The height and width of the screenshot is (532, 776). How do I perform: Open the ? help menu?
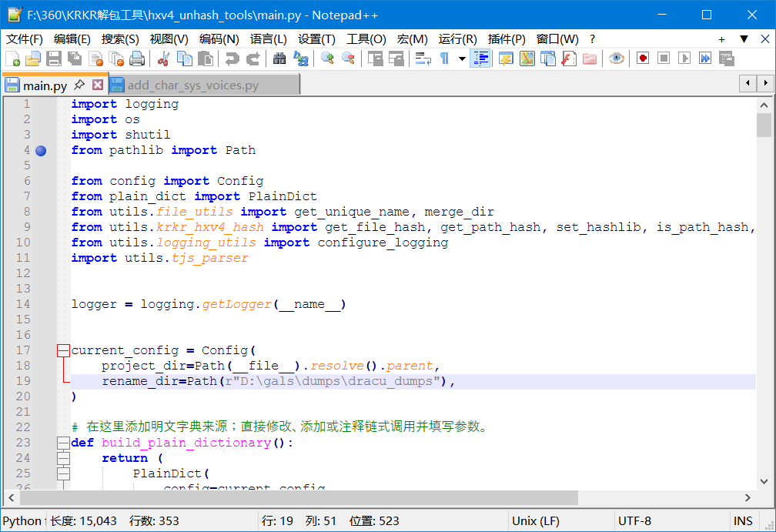point(593,39)
